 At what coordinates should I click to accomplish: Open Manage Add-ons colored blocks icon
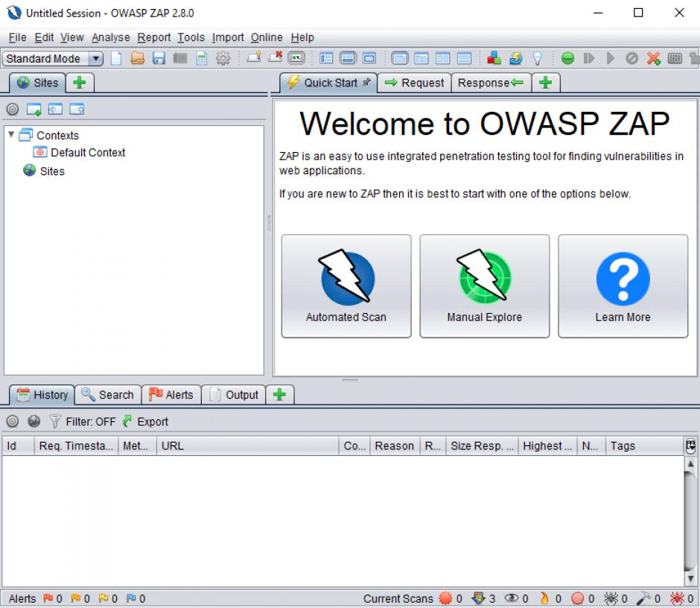pos(494,58)
